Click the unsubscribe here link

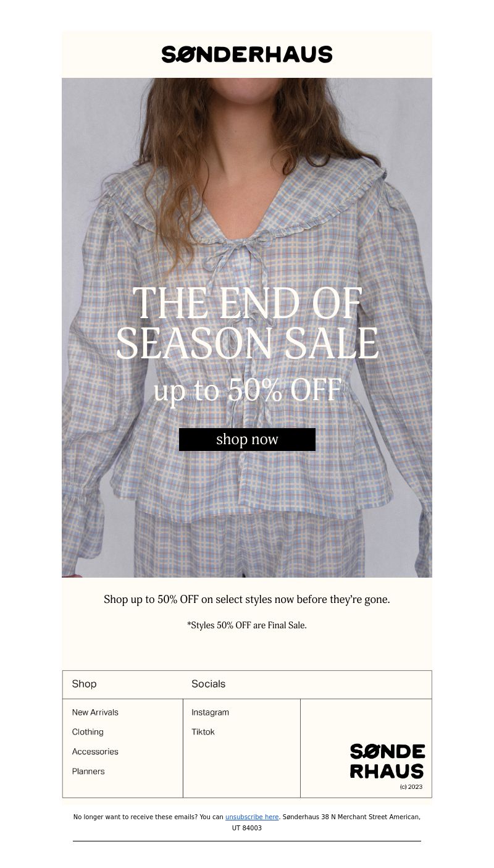(252, 817)
